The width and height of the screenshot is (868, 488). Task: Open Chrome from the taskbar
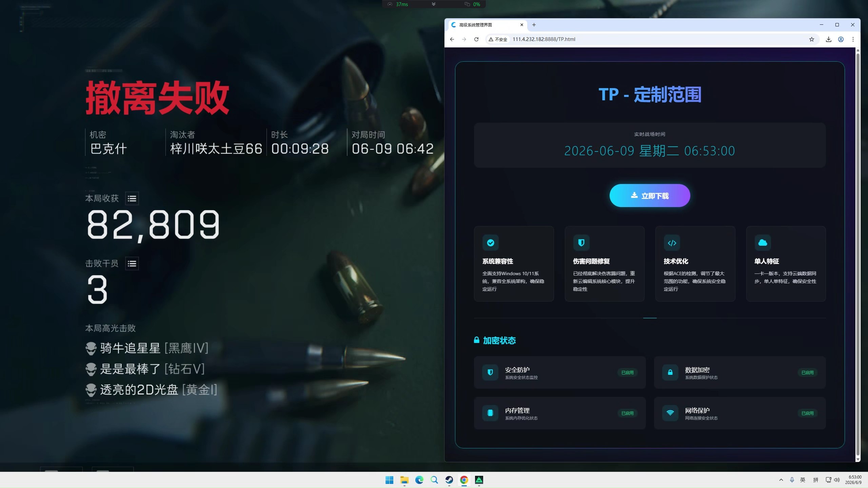tap(464, 480)
